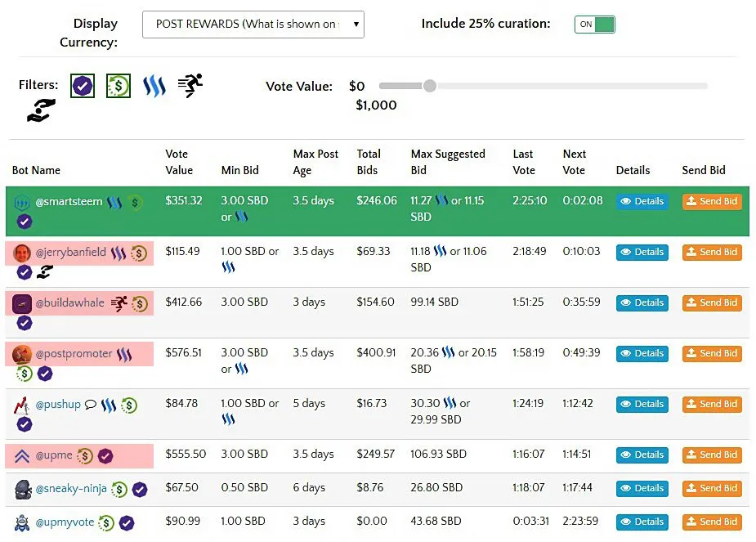Open the @smartsteem bot link

click(x=69, y=202)
